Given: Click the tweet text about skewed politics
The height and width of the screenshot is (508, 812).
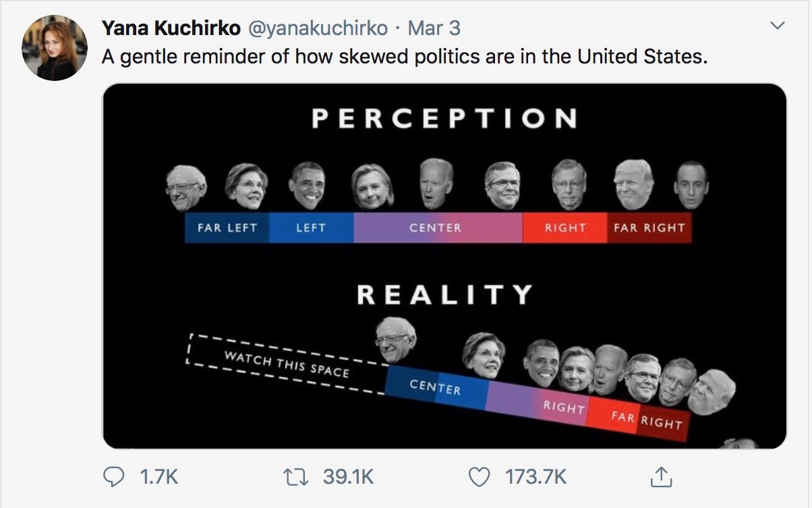Looking at the screenshot, I should (x=405, y=56).
